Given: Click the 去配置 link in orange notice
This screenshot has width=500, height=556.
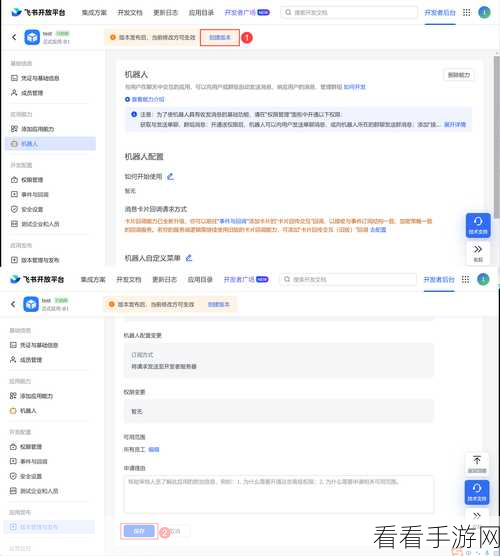Looking at the screenshot, I should [x=378, y=230].
